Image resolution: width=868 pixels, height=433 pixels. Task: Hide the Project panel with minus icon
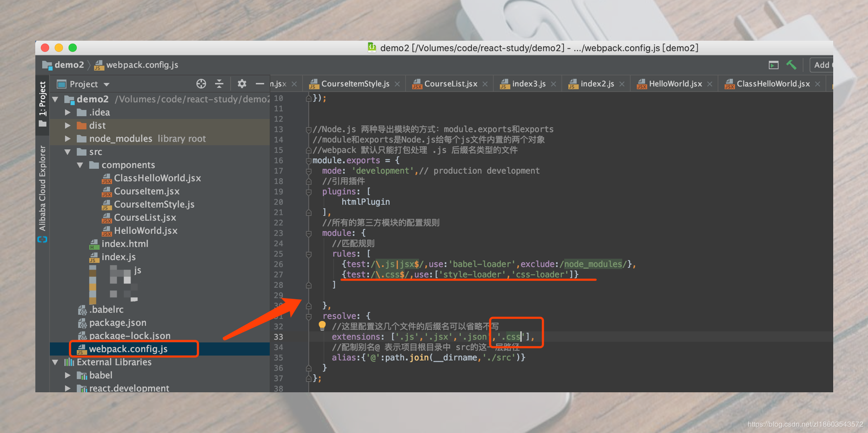click(259, 84)
